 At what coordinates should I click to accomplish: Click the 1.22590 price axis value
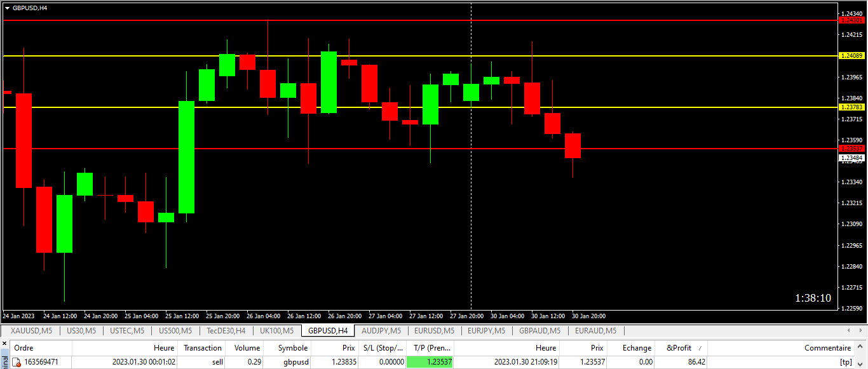[851, 309]
